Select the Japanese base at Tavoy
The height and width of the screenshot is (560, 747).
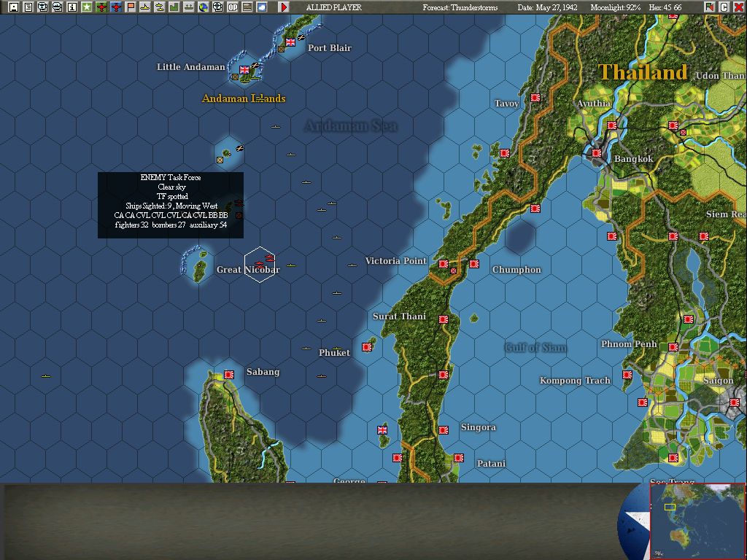(535, 98)
